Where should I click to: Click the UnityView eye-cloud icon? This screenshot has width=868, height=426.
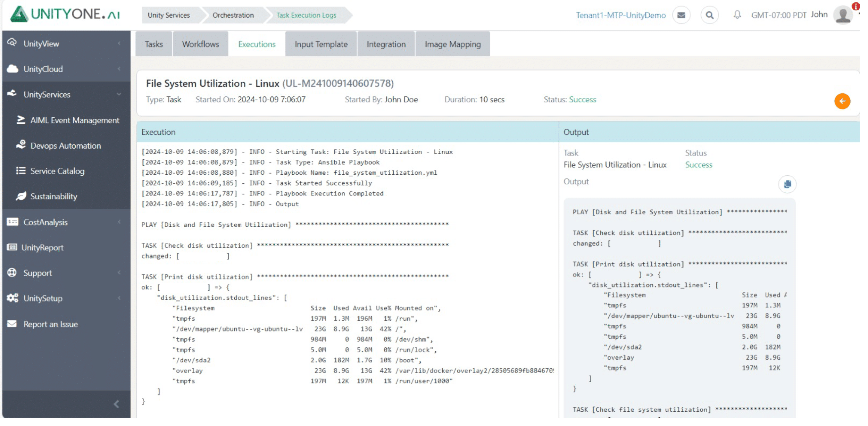(12, 43)
